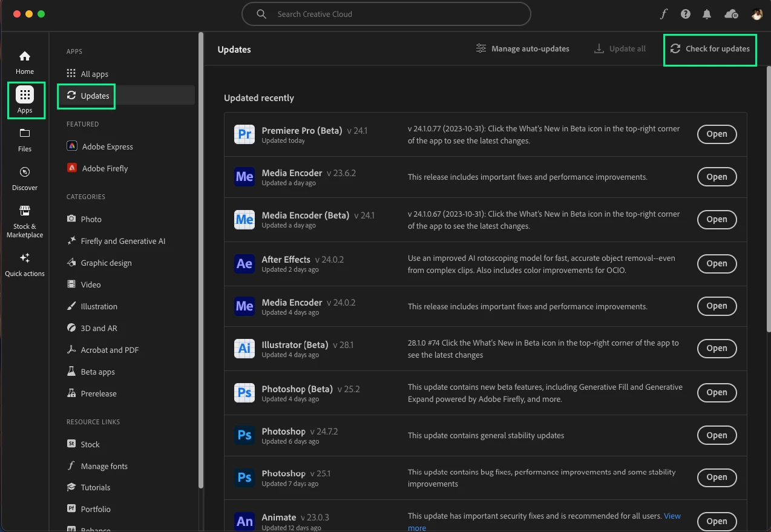Click the Premiere Pro (Beta) app icon

coord(244,134)
